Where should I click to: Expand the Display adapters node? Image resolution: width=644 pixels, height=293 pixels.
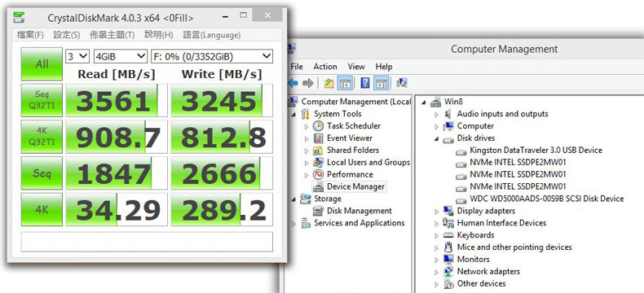[x=437, y=211]
